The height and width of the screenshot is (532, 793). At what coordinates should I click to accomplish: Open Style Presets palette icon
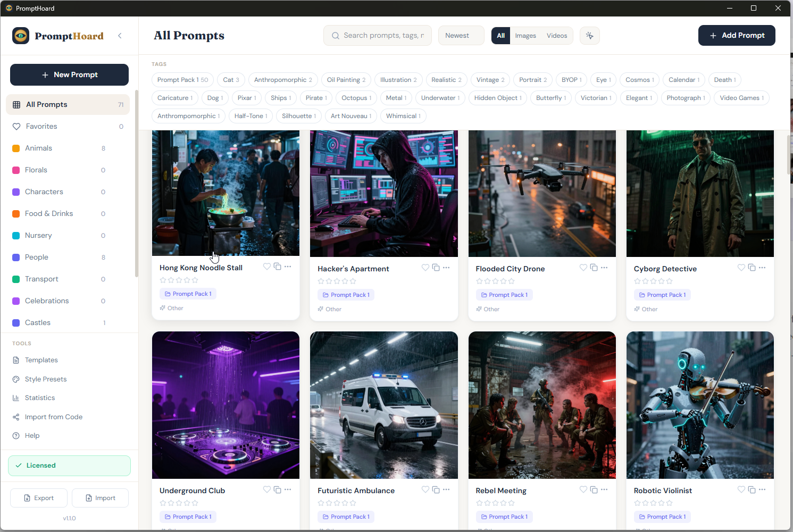pos(16,379)
